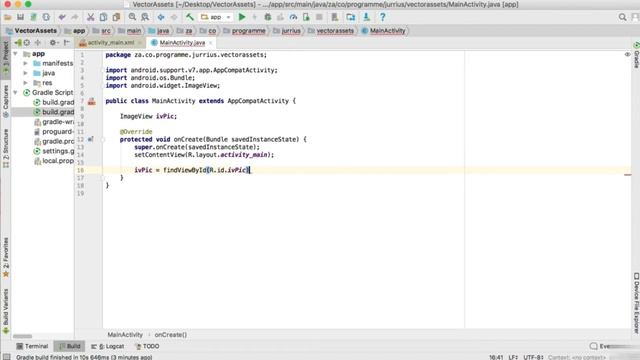The height and width of the screenshot is (360, 640).
Task: Toggle the Captures side panel tab
Action: click(x=5, y=101)
